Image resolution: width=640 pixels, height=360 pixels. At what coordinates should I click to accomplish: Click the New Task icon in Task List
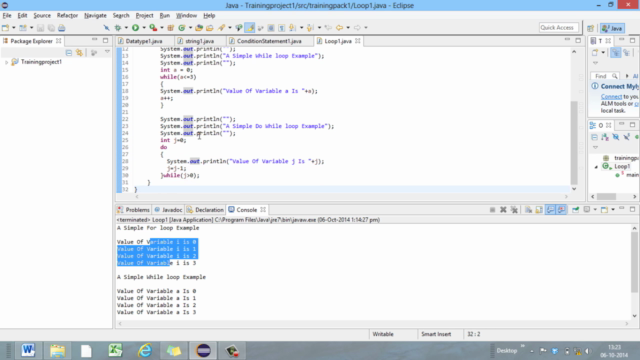coord(595,53)
